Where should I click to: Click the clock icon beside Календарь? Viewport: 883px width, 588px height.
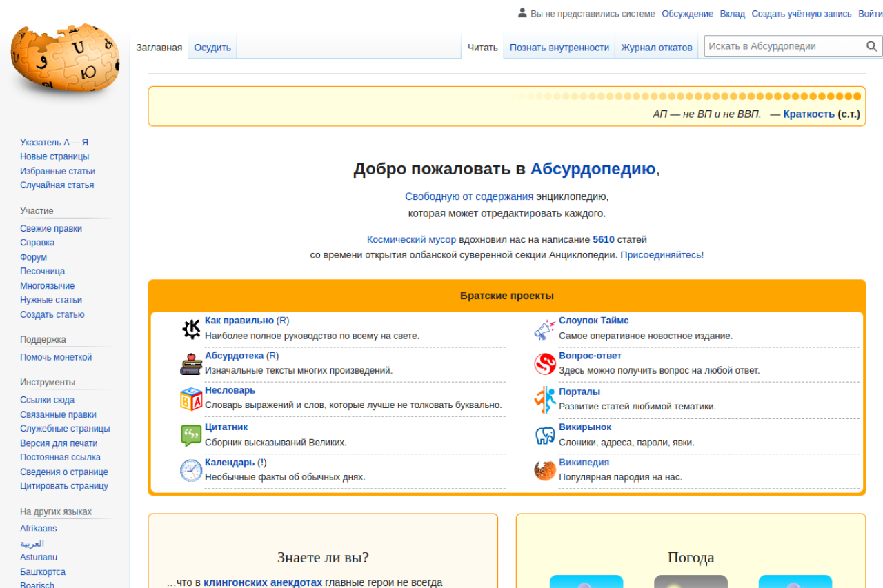(191, 470)
